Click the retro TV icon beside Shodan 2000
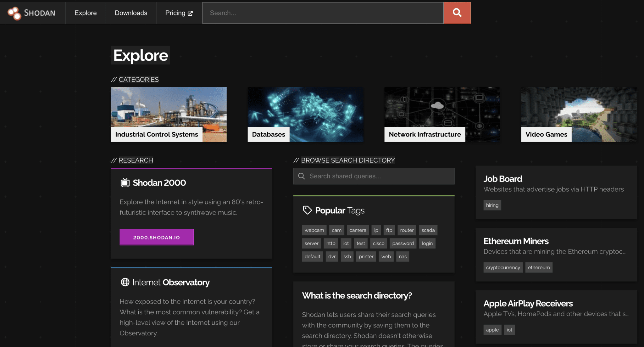 pyautogui.click(x=125, y=182)
